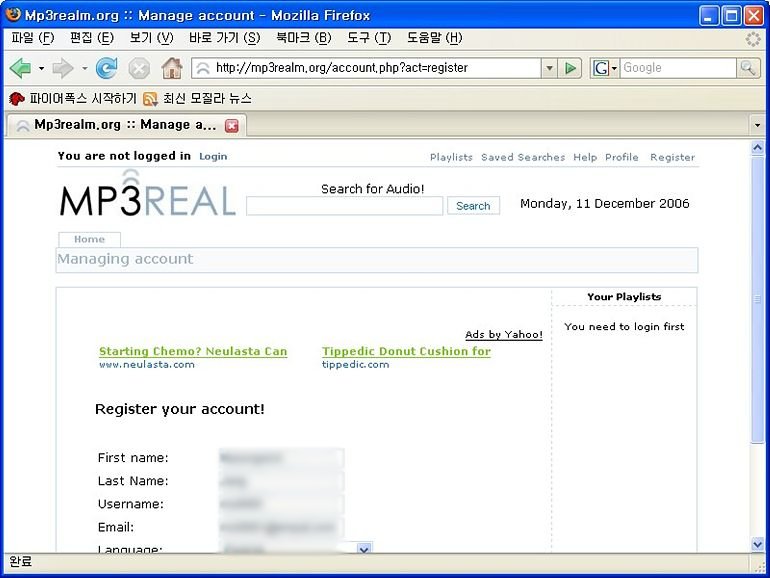Click the scrollbar down arrow

(757, 544)
